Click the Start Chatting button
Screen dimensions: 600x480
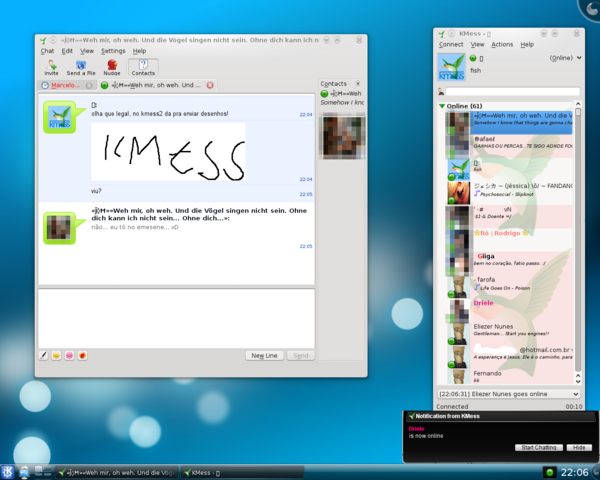(539, 447)
